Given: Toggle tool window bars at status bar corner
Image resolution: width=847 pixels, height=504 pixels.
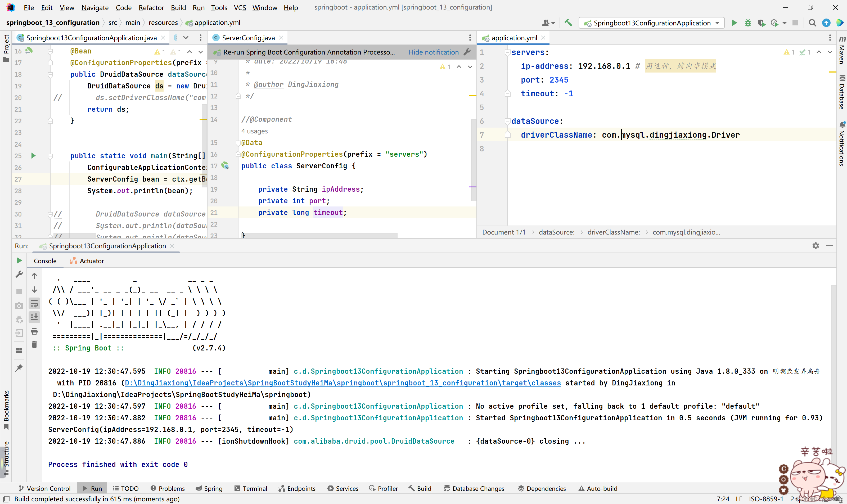Looking at the screenshot, I should pos(6,499).
